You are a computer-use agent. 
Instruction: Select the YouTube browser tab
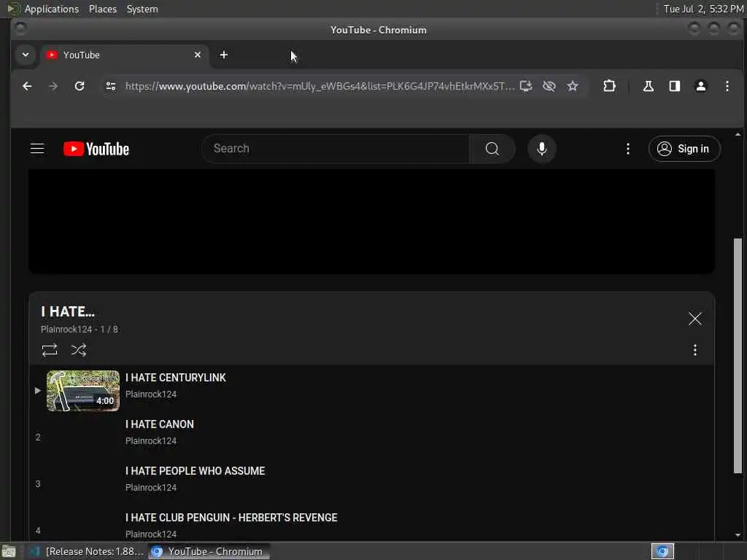(x=124, y=55)
